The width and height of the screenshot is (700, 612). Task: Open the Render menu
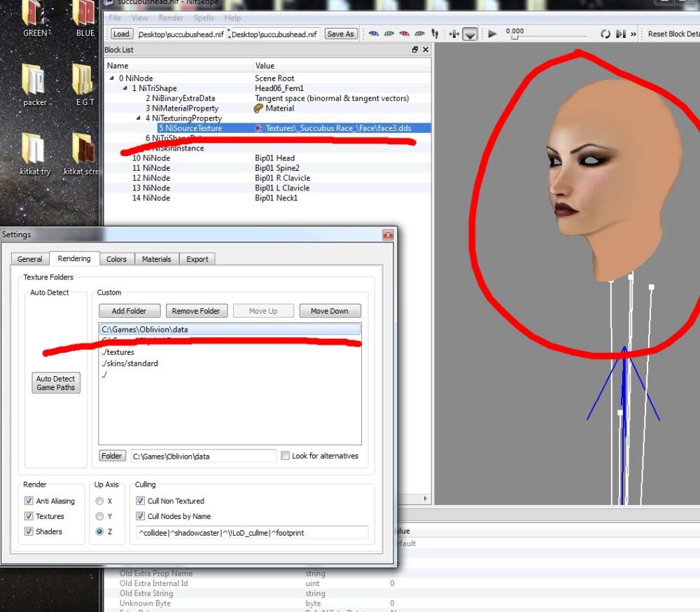pos(171,18)
